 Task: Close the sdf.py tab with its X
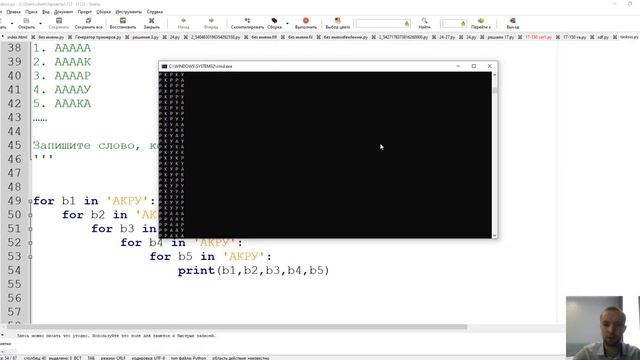615,37
